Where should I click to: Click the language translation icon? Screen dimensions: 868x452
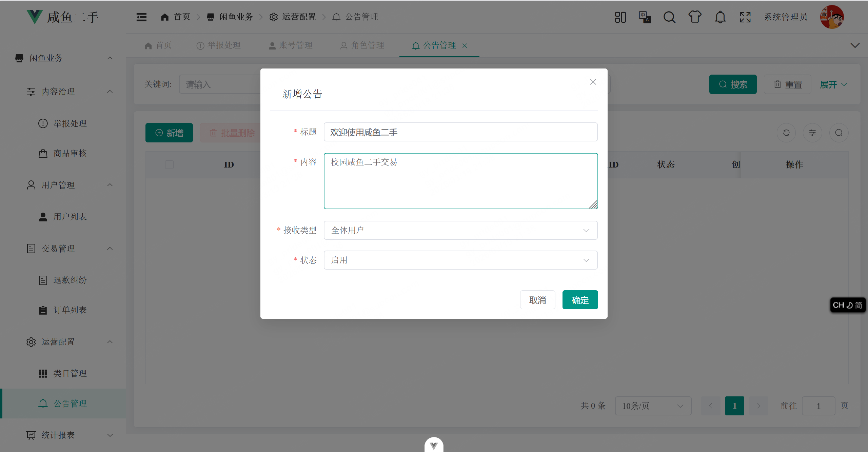[x=645, y=17]
